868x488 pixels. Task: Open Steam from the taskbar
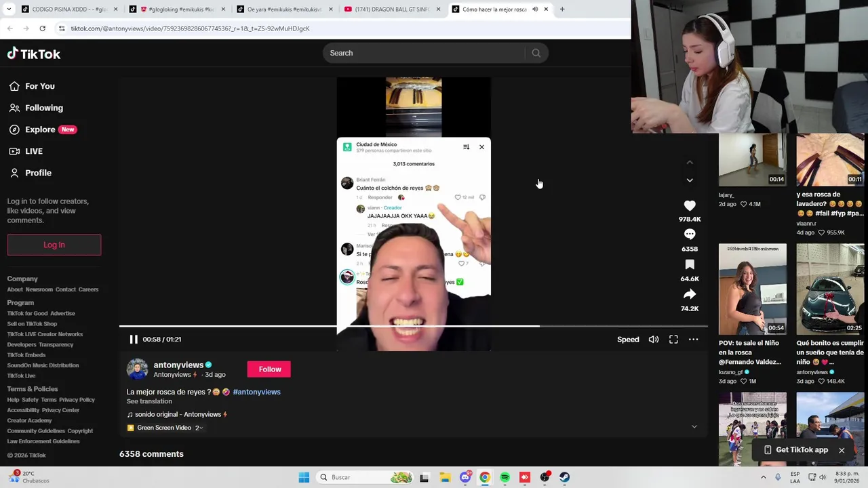[564, 477]
